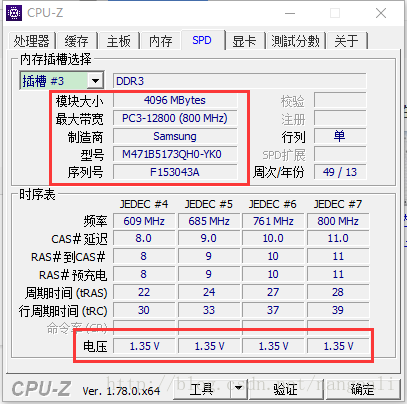
Task: Click the PC3-12800 (800 MHz) bandwidth value
Action: tap(175, 118)
